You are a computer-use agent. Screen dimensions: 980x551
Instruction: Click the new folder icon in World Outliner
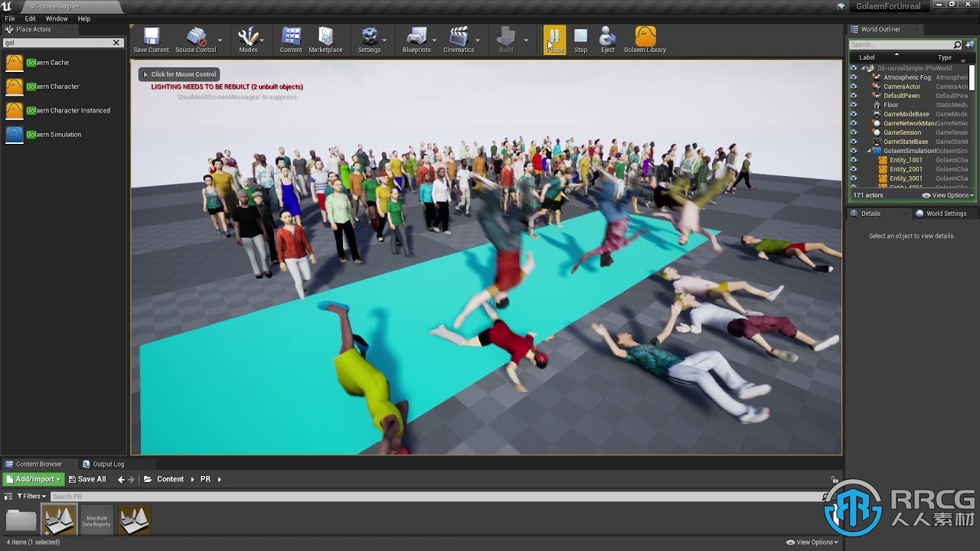pos(969,45)
